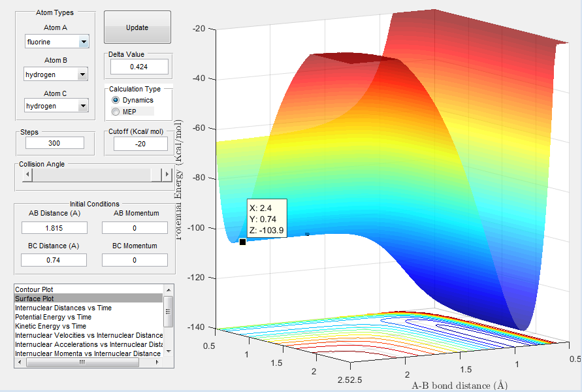Click the Collision Angle slider thumb

coord(156,174)
